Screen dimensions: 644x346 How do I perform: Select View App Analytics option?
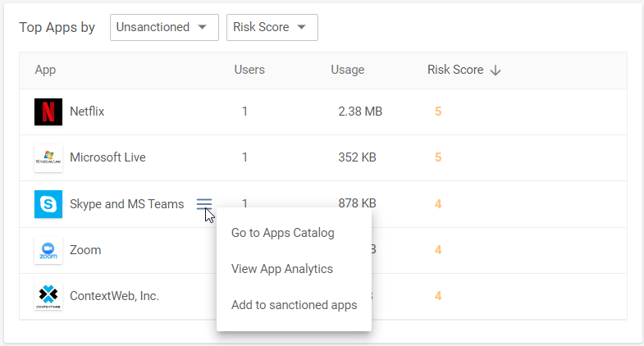pyautogui.click(x=282, y=269)
